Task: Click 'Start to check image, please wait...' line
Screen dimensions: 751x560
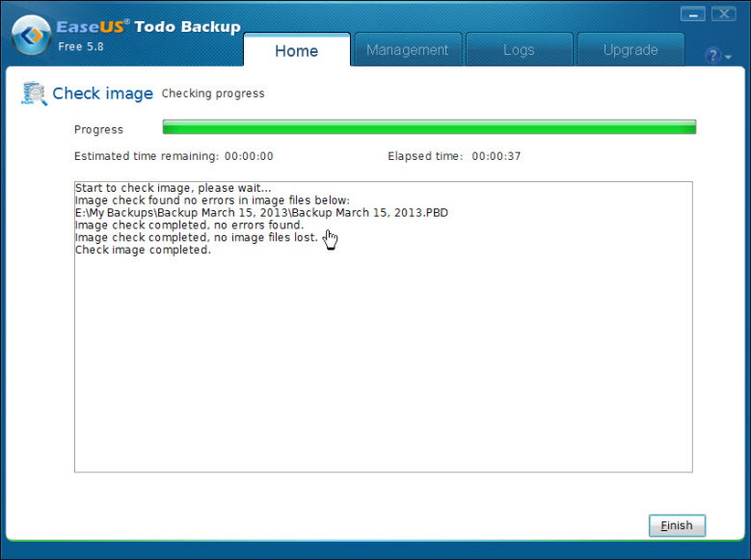Action: click(174, 188)
